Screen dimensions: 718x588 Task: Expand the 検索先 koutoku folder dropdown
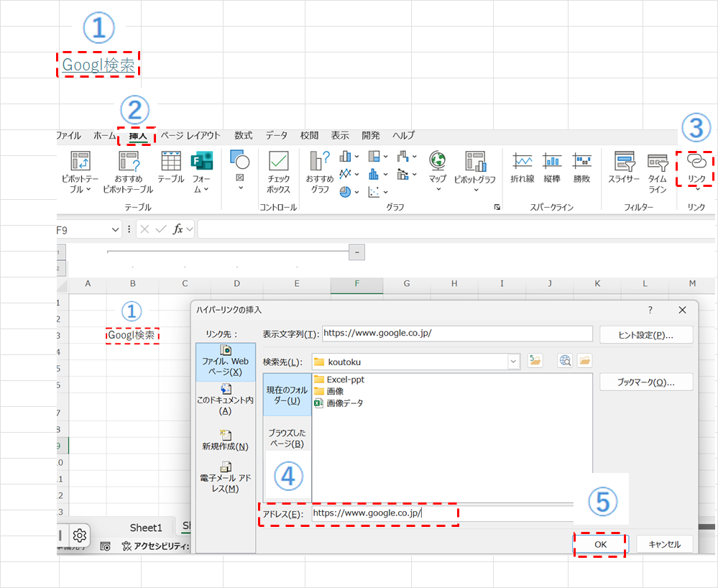click(513, 362)
